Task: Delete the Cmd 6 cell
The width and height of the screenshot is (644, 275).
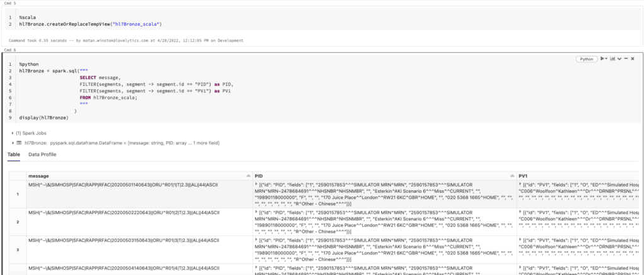Action: [x=634, y=59]
